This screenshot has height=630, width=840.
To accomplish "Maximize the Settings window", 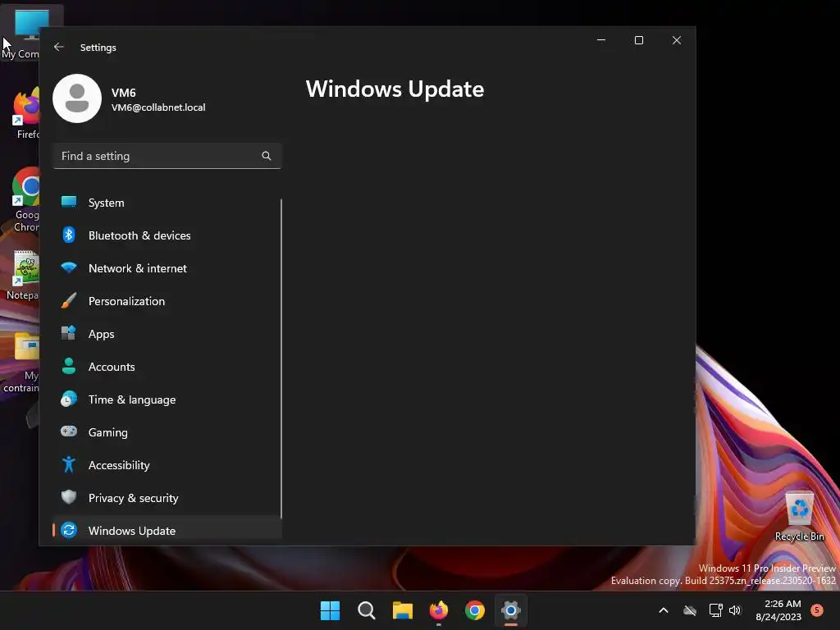I will point(638,40).
